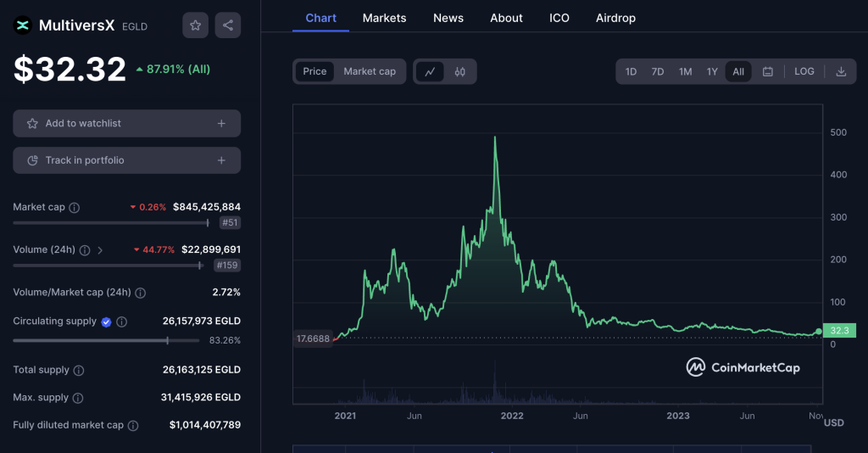Click the green 32.3 current price marker
The height and width of the screenshot is (453, 868).
(x=839, y=331)
